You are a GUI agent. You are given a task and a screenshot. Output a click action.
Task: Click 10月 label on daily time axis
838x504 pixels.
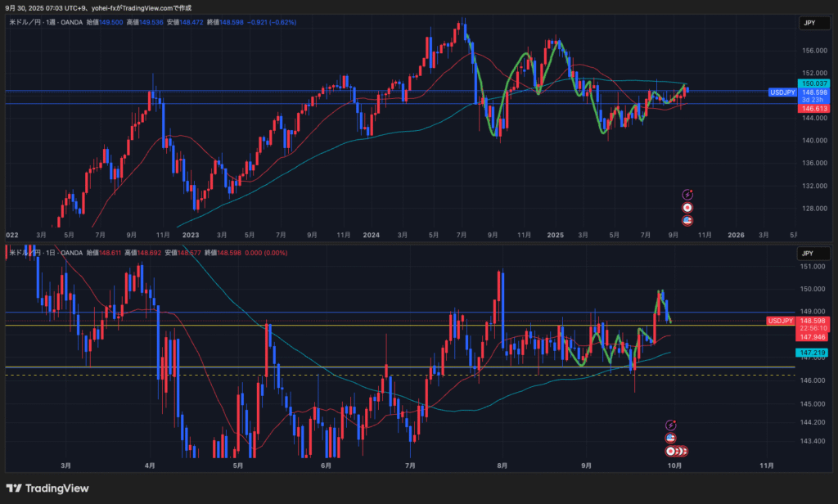pos(674,465)
